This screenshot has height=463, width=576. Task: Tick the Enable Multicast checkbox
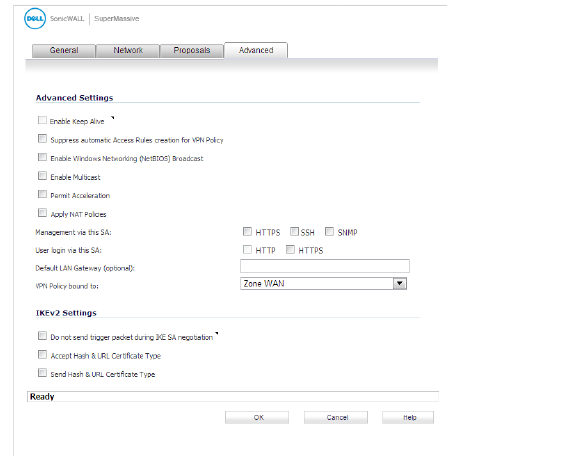42,176
